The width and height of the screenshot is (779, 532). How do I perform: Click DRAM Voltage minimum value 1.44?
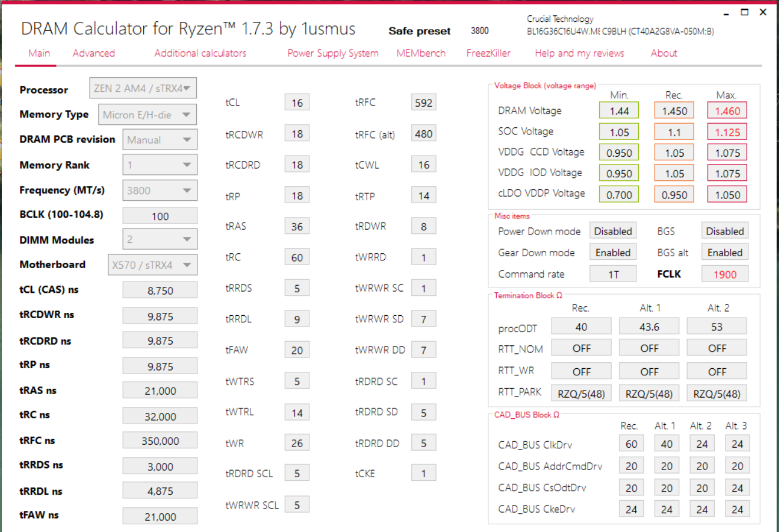(619, 111)
